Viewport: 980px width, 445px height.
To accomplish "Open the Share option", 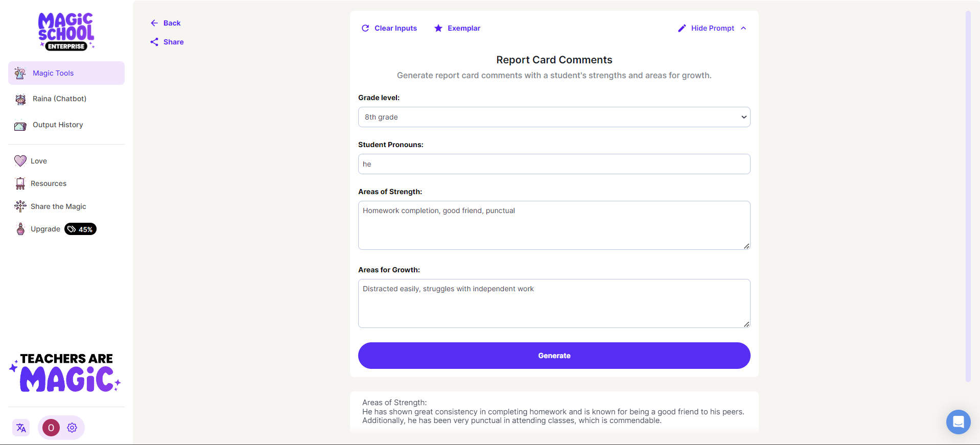I will (167, 42).
